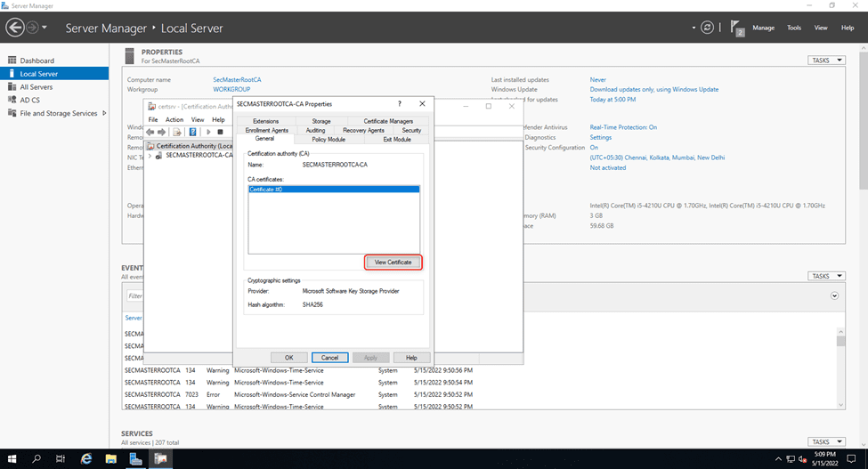Select Certificate #0 in CA certificates list
This screenshot has width=868, height=469.
click(x=334, y=190)
